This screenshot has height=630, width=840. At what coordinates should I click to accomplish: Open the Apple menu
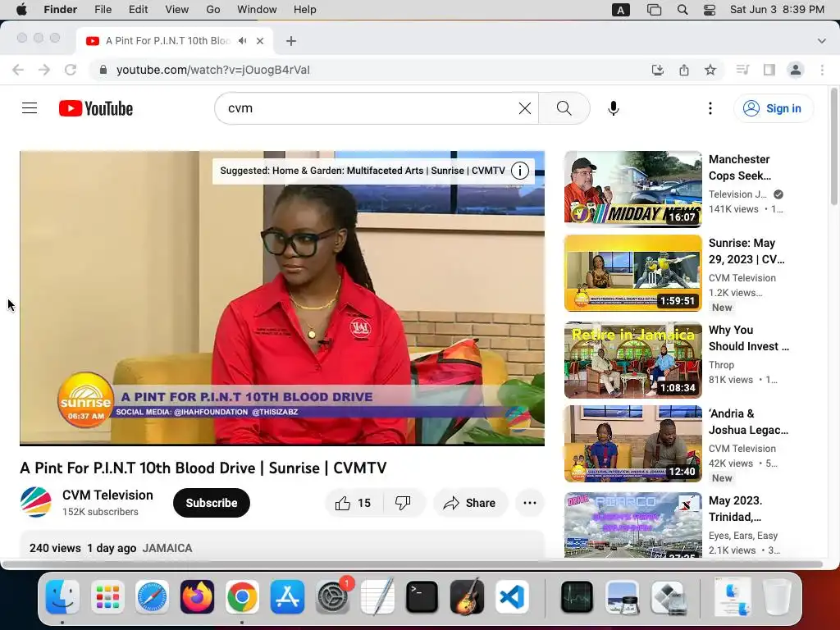[x=21, y=10]
